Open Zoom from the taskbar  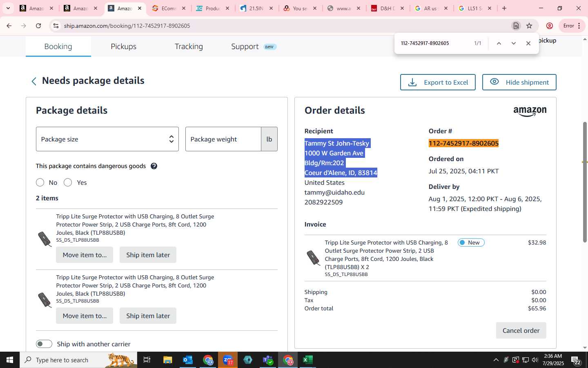click(228, 360)
